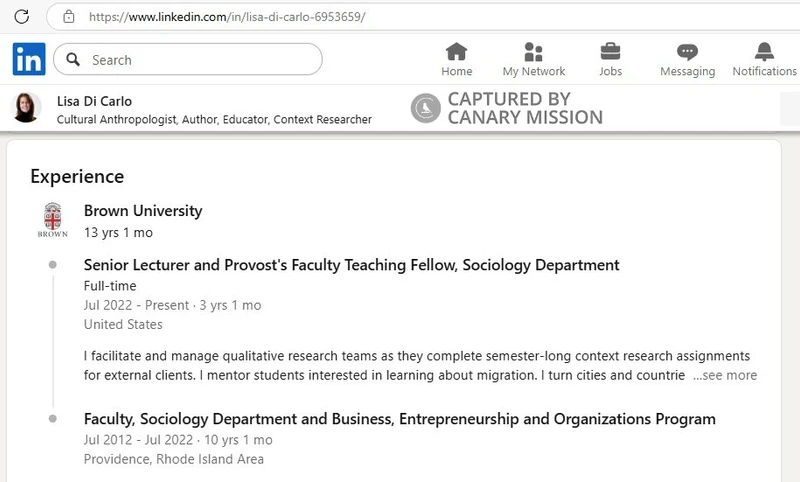Click the Experience section heading
Viewport: 800px width, 482px height.
point(77,176)
